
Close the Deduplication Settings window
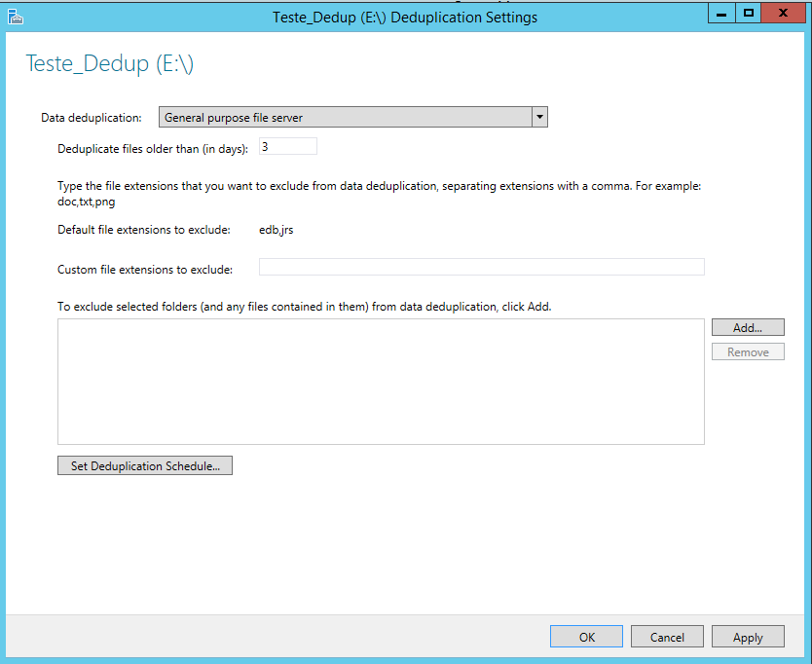coord(783,14)
